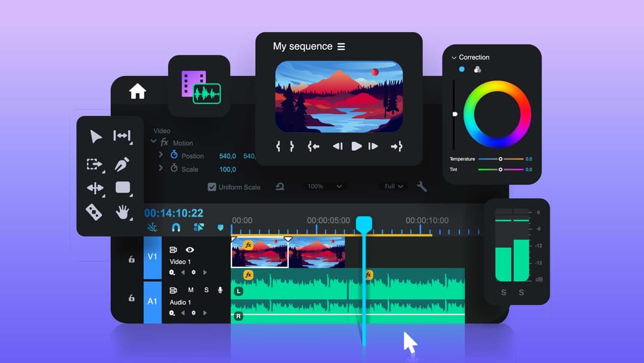Screen dimensions: 644x363
Task: Select the Selection arrow tool
Action: pyautogui.click(x=95, y=137)
